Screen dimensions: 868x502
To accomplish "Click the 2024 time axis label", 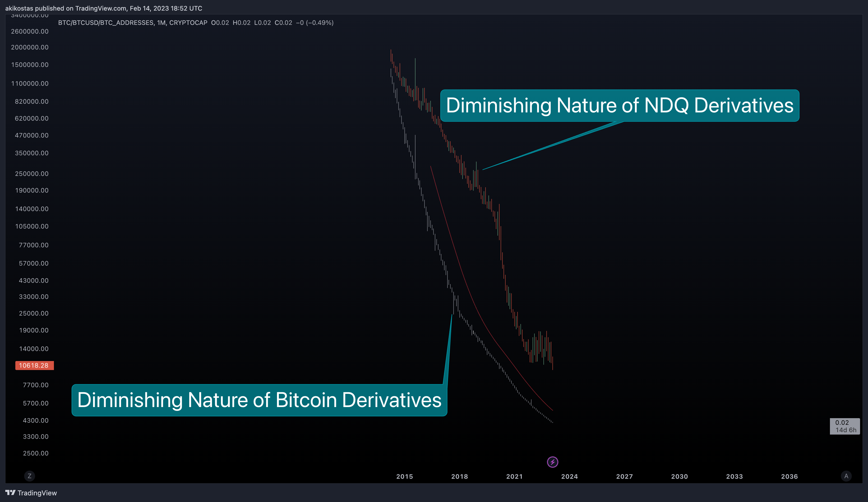I will click(x=569, y=477).
